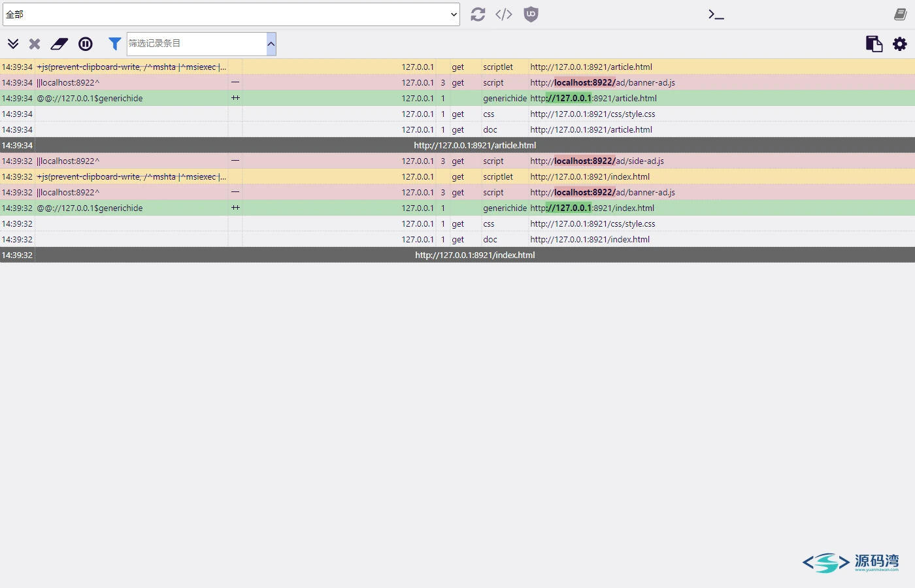Click the @@://127.0.0.1$generichide filter for index.html
915x588 pixels.
(x=90, y=208)
